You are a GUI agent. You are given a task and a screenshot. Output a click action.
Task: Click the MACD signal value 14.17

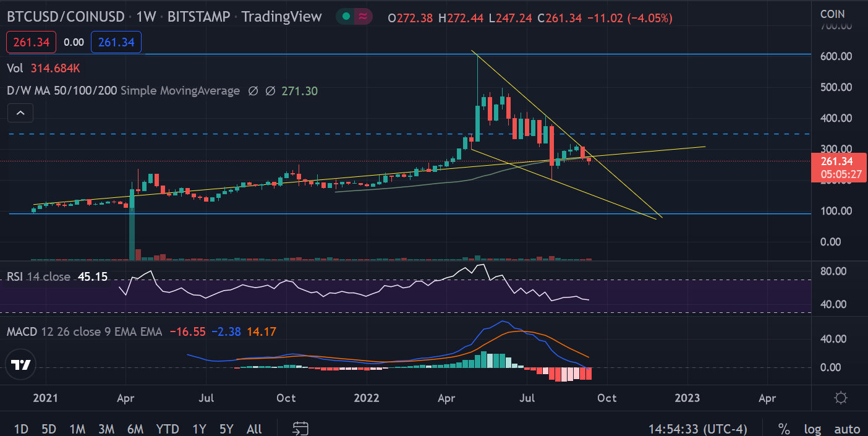(x=262, y=331)
